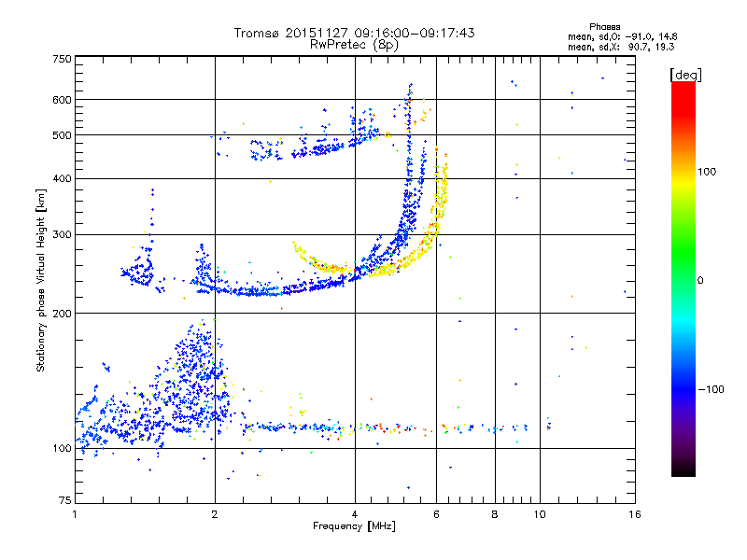Click the '1' x-axis frequency tick label
This screenshot has width=747, height=560.
pos(75,514)
